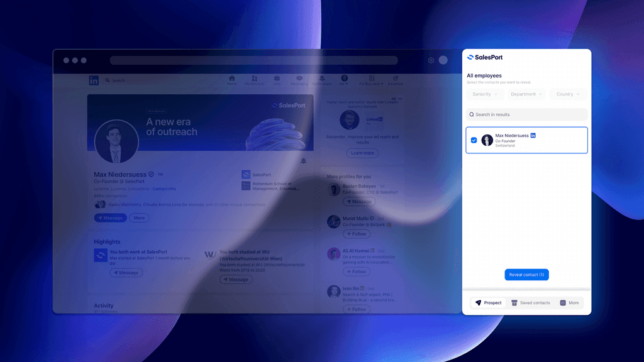Go to LinkedIn Home
644x362 pixels.
click(x=231, y=80)
